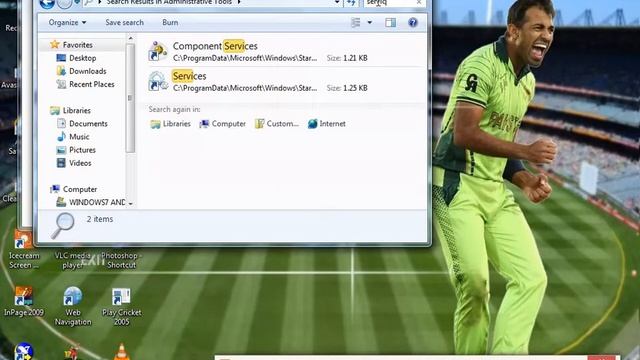Open Icecream Screen desktop shortcut

tap(24, 250)
